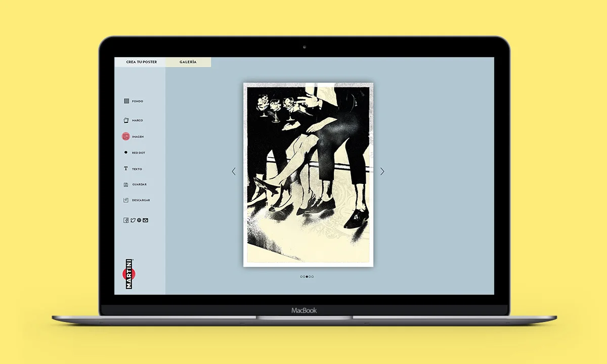This screenshot has width=607, height=364.
Task: Select the Texto letter T icon
Action: pyautogui.click(x=126, y=169)
